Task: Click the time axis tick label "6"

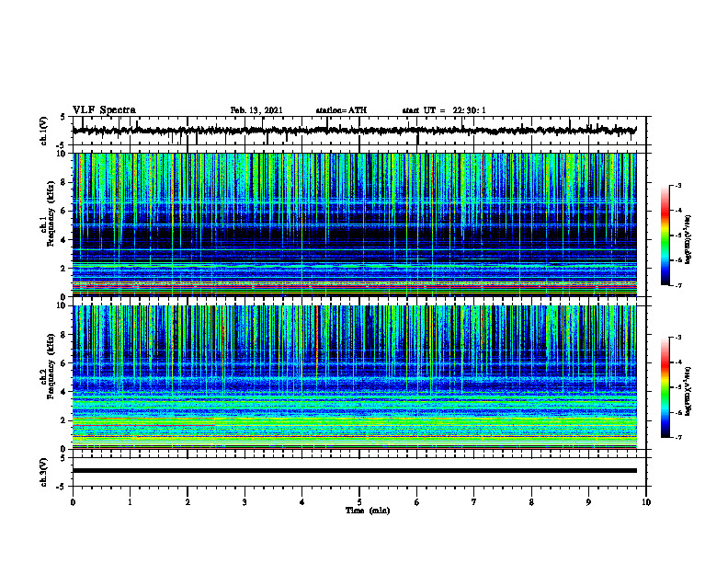Action: tap(417, 502)
